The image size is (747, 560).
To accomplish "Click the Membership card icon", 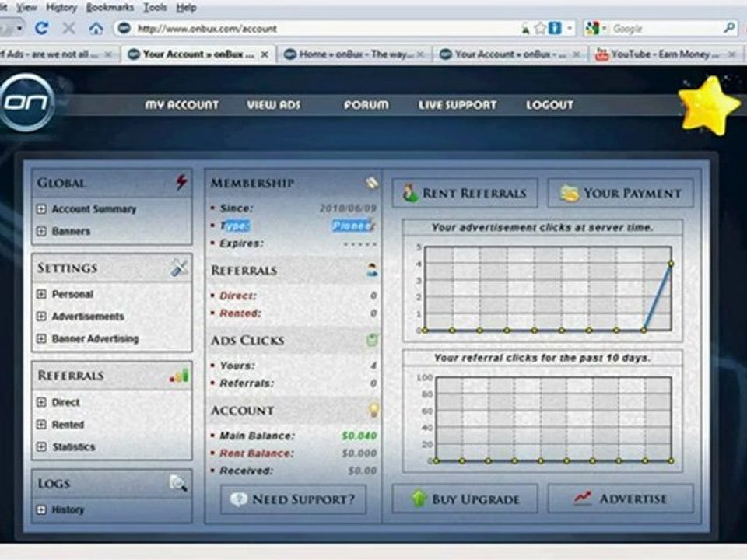I will point(372,182).
